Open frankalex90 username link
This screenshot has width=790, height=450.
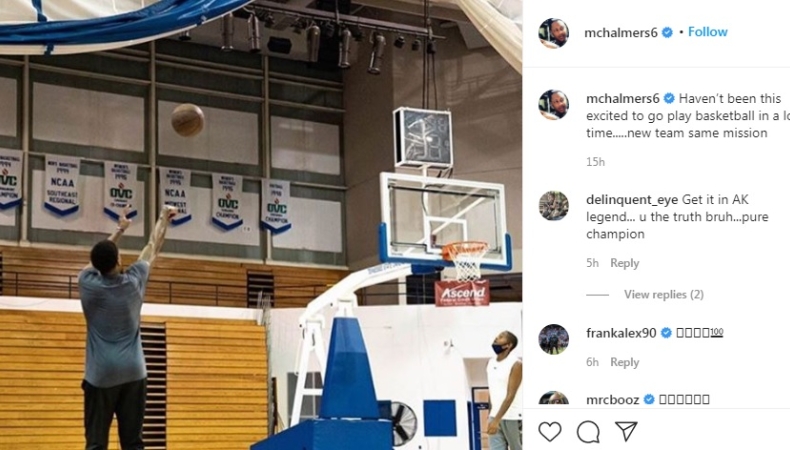click(x=621, y=333)
